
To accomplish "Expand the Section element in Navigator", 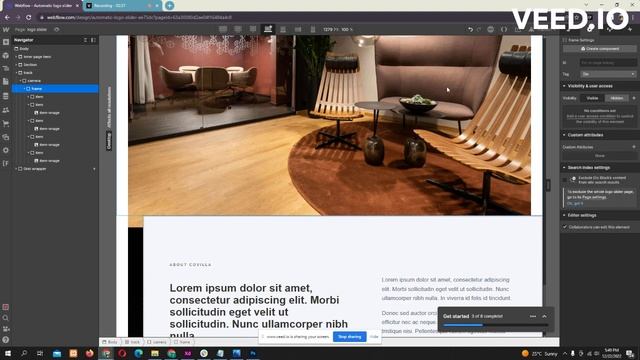I will click(16, 64).
